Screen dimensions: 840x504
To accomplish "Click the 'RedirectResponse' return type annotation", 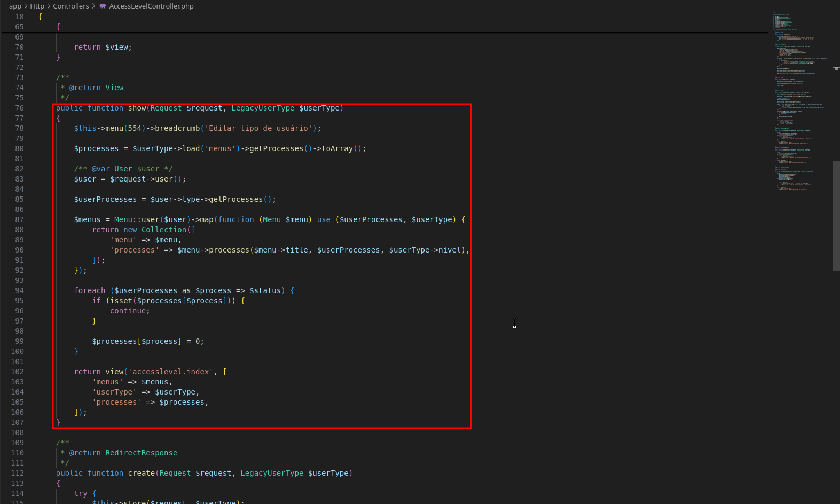I will 141,453.
